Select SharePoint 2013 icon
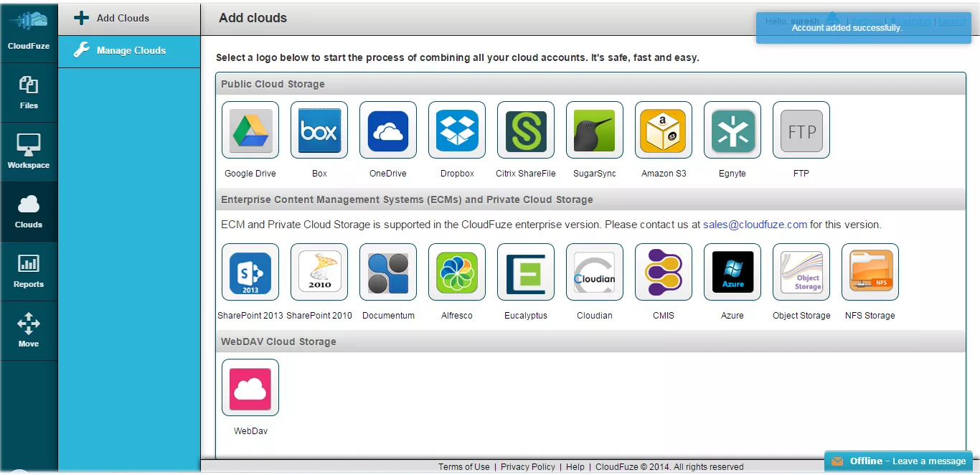 click(250, 272)
